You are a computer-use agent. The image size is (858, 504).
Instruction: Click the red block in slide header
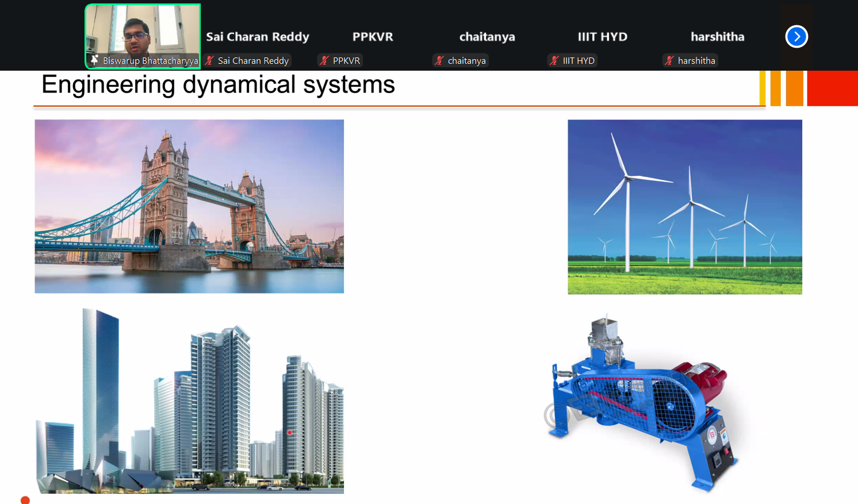coord(832,88)
